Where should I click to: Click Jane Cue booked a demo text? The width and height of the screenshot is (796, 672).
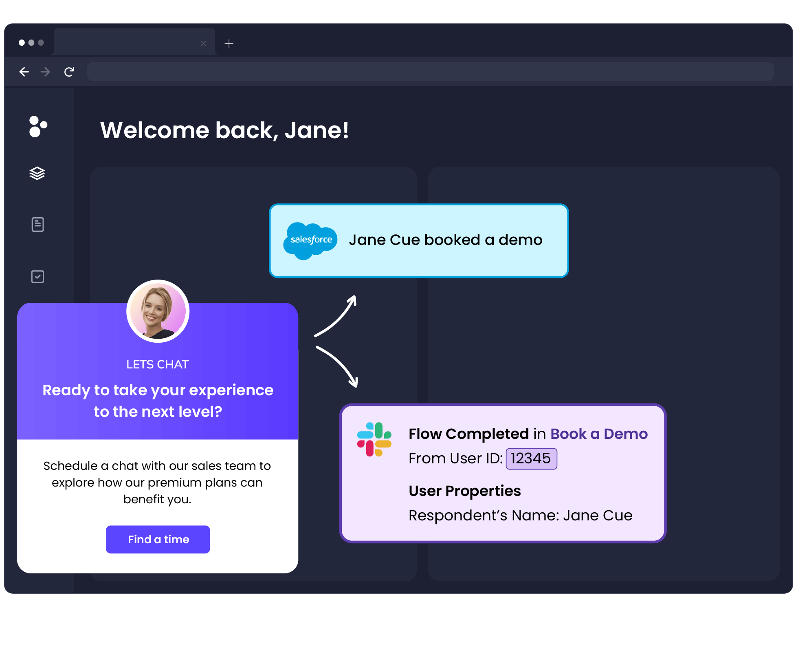(x=446, y=240)
